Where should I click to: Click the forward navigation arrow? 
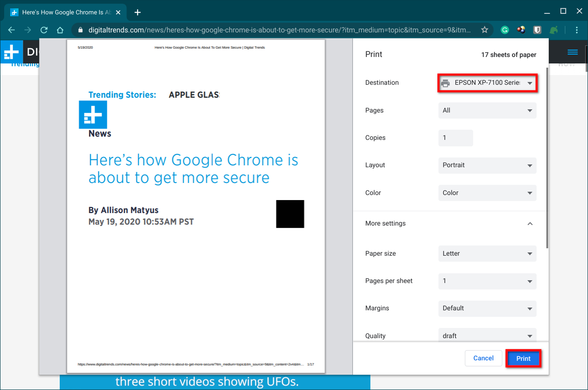(28, 30)
